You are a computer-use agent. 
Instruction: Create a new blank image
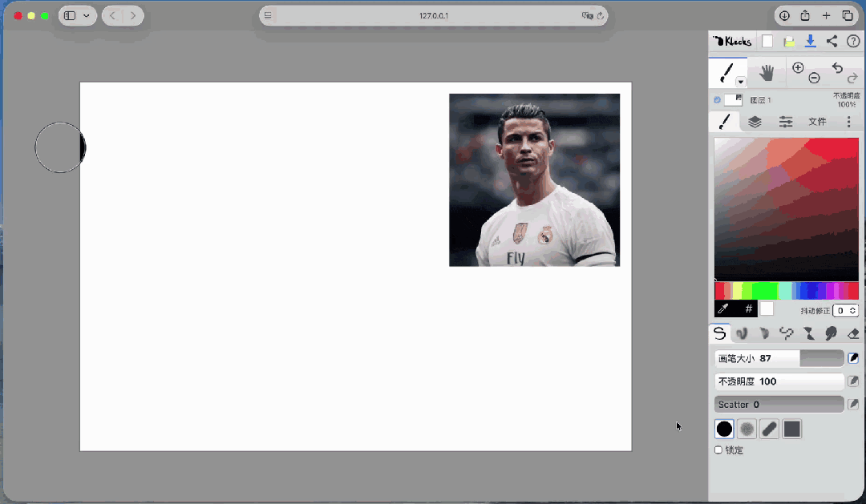pos(767,42)
